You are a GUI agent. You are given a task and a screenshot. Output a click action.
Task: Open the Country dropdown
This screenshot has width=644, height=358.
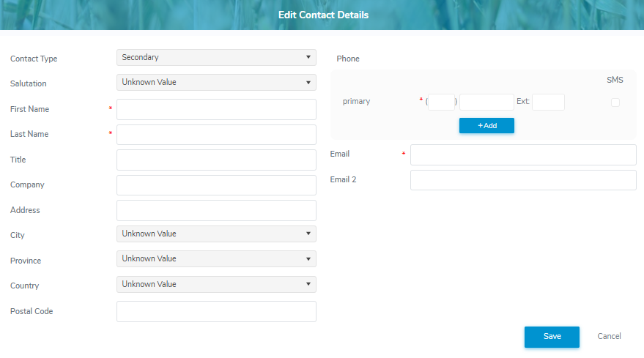click(216, 285)
